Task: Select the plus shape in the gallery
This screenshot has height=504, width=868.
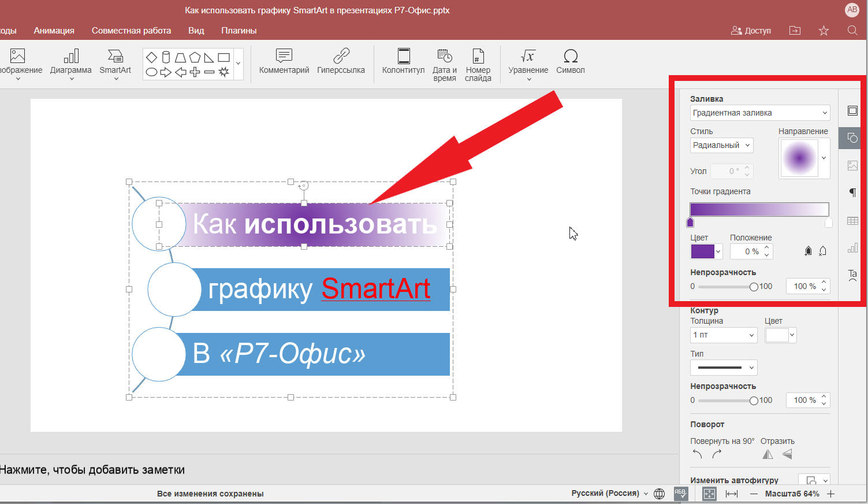Action: 195,72
